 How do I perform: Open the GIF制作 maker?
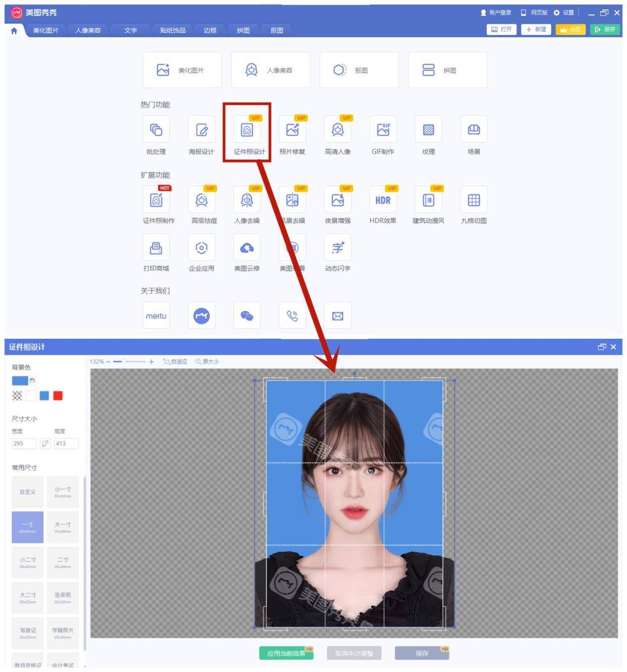[383, 130]
